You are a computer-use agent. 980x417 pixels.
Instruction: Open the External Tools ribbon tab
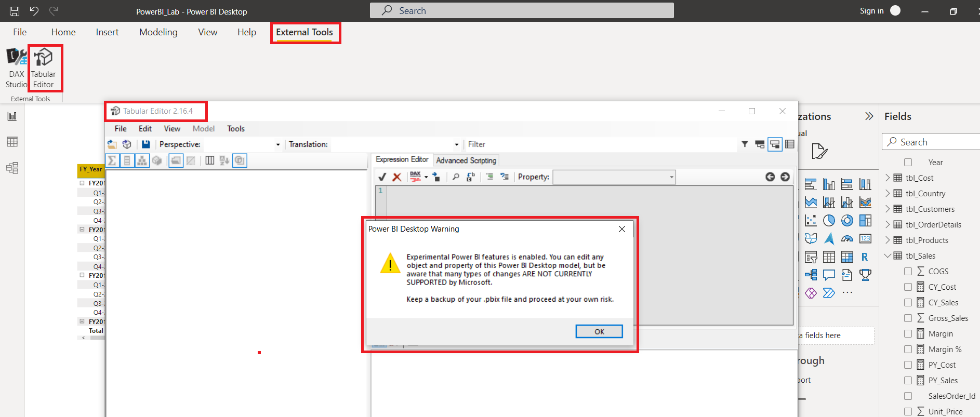304,32
